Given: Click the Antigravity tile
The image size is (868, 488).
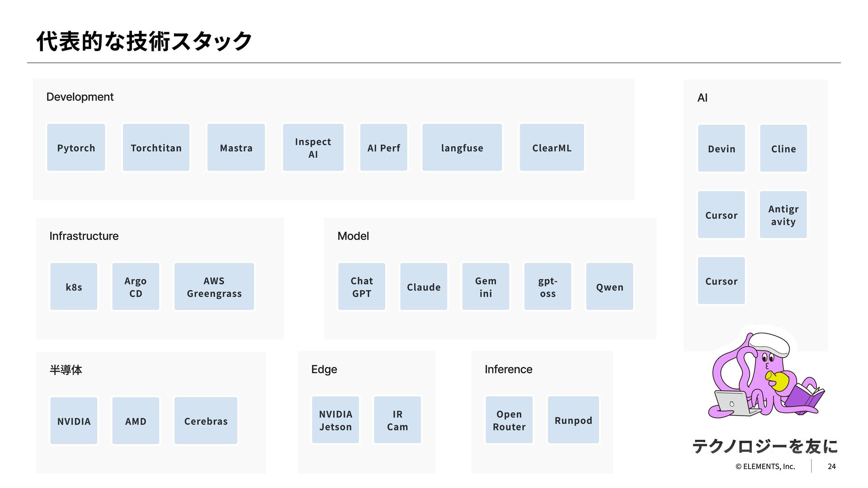Looking at the screenshot, I should point(783,215).
